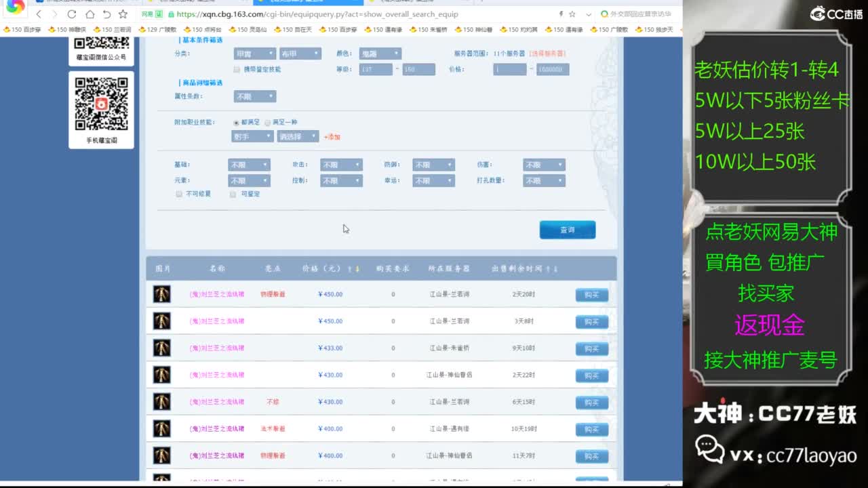868x488 pixels.
Task: Click the undo/restore arrow icon in toolbar
Action: 106,14
